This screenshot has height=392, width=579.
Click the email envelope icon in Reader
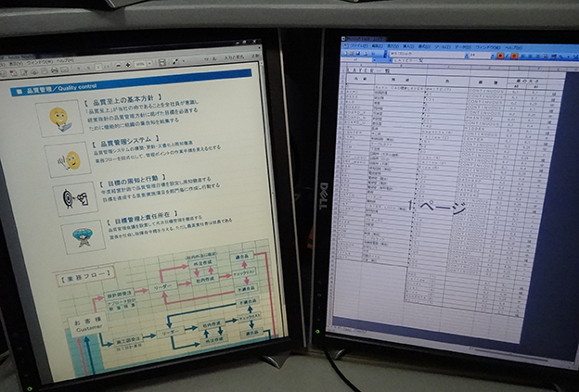pos(67,70)
